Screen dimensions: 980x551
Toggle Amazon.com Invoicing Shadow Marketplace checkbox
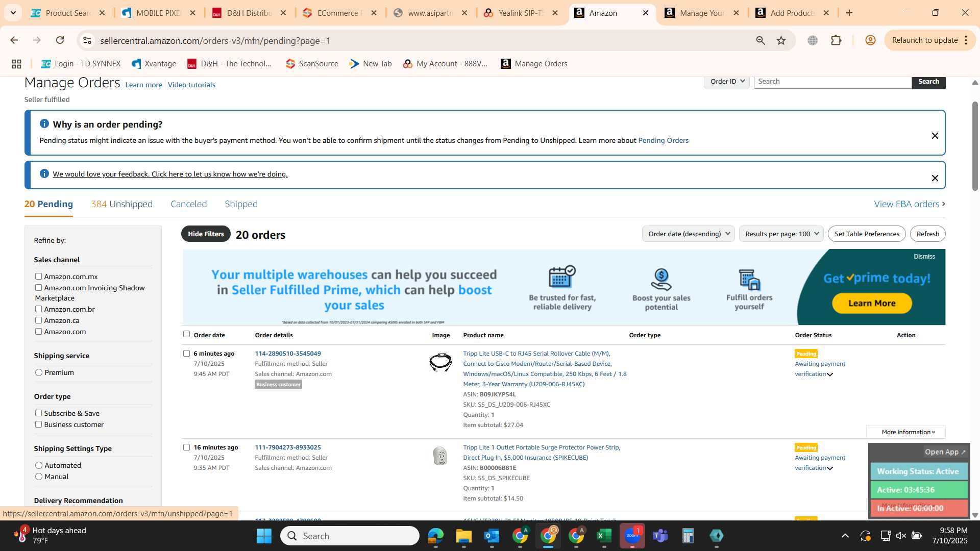[38, 288]
